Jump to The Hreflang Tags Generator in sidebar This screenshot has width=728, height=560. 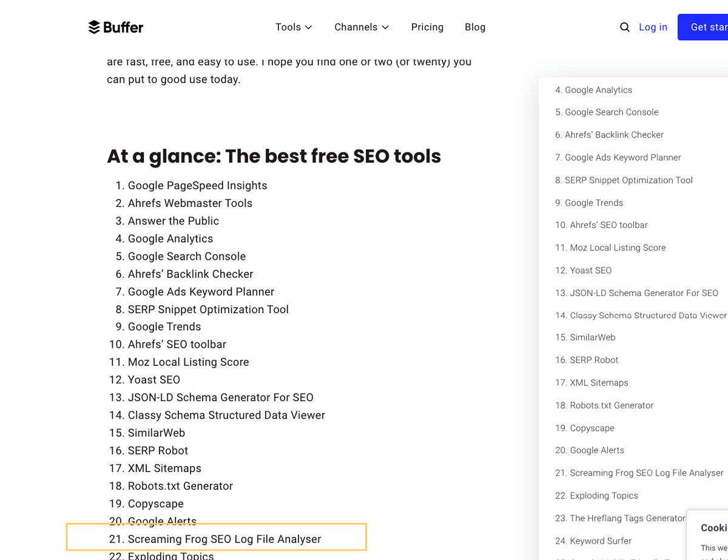coord(620,518)
